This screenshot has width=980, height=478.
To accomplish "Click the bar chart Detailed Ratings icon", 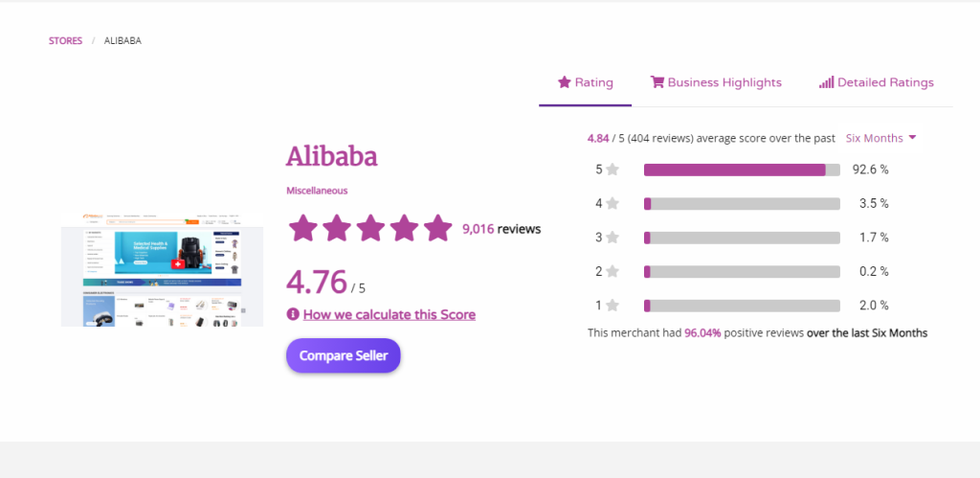I will (826, 82).
